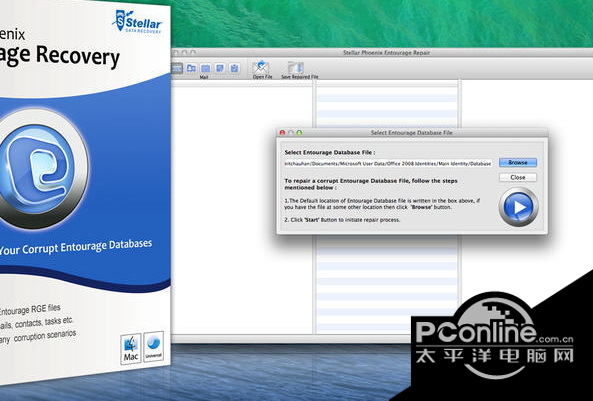Minimize the Select Entourage Database File dialog
The height and width of the screenshot is (401, 593).
tap(291, 133)
